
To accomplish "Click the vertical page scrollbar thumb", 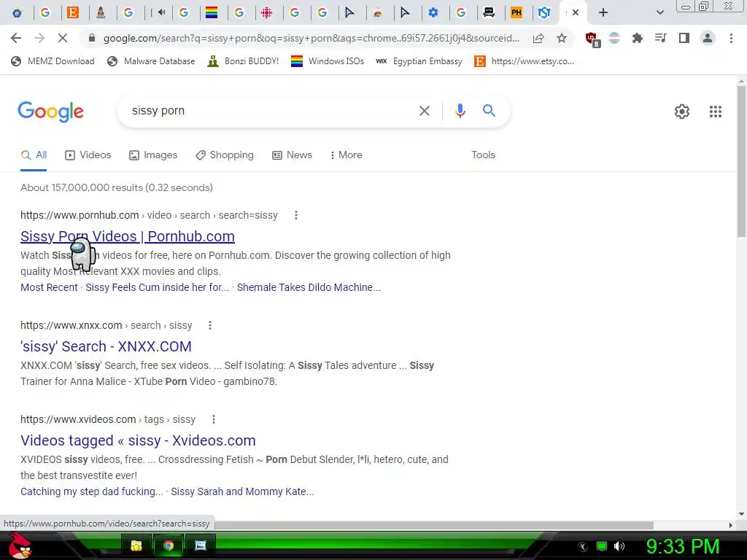I will [741, 161].
